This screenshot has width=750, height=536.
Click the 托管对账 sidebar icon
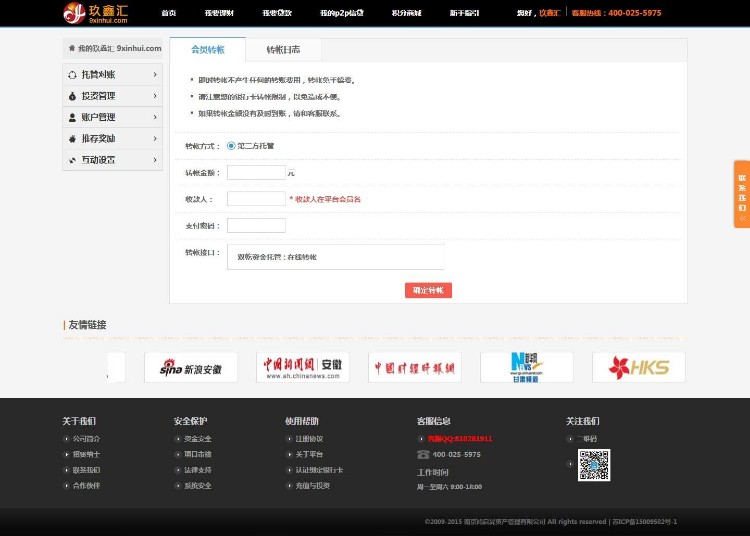[72, 75]
